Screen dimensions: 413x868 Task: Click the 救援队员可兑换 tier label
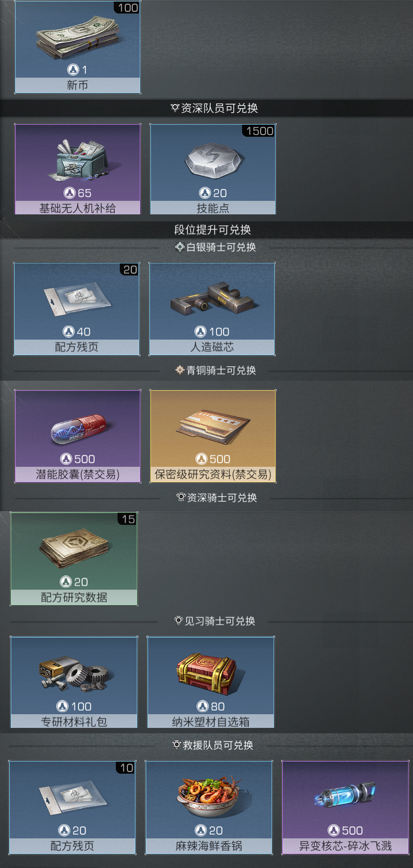tap(213, 745)
